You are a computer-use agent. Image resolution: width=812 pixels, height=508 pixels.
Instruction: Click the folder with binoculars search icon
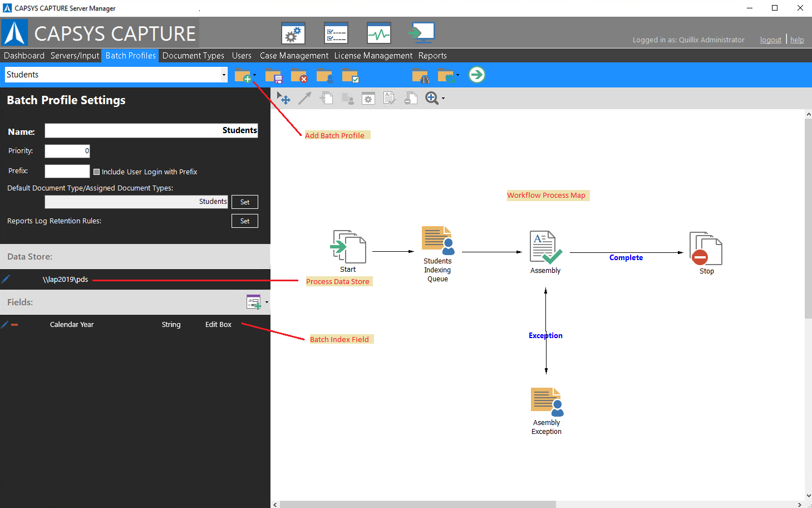[420, 75]
